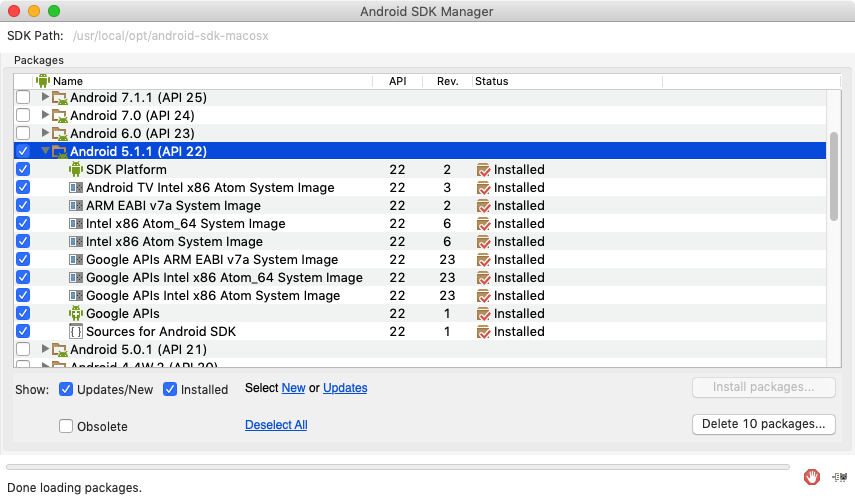This screenshot has width=855, height=500.
Task: Expand the Android 5.0.1 (API 21) group
Action: pyautogui.click(x=45, y=350)
